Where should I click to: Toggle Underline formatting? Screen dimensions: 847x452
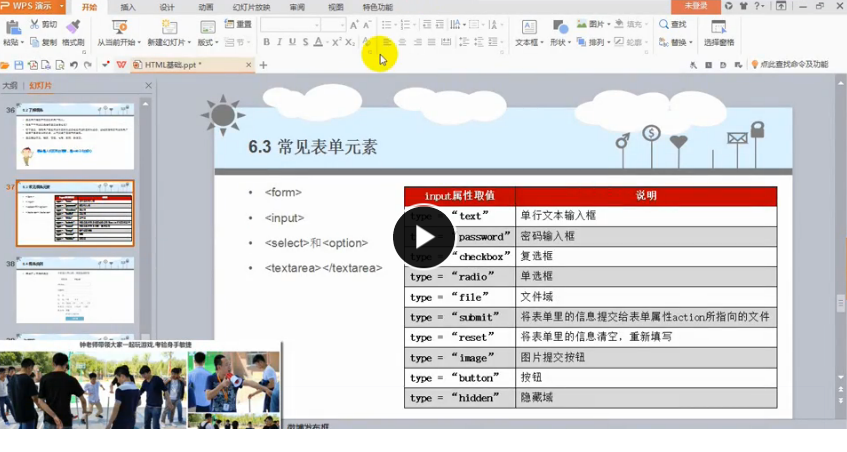[292, 42]
